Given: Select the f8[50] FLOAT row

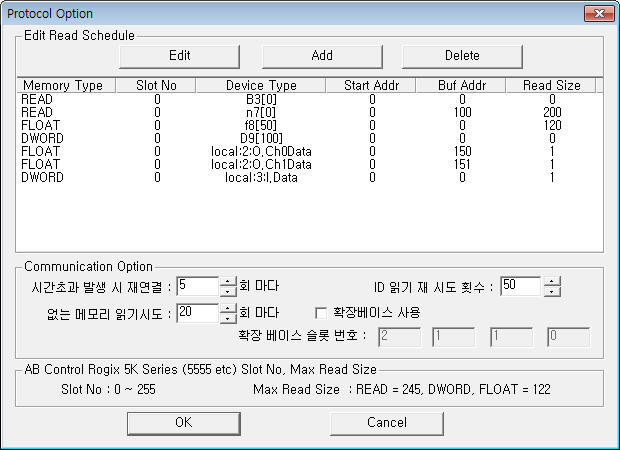Looking at the screenshot, I should [262, 126].
